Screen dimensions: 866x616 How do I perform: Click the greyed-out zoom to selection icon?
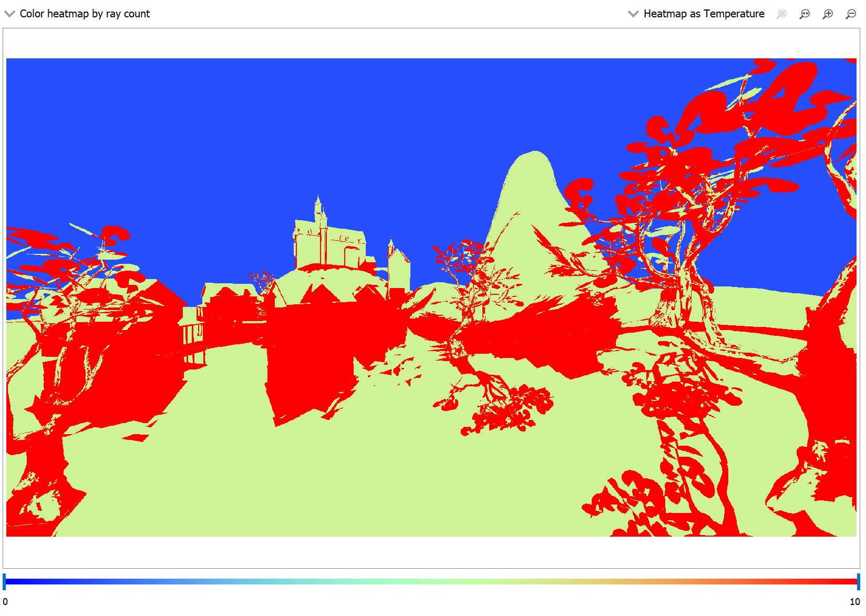781,14
